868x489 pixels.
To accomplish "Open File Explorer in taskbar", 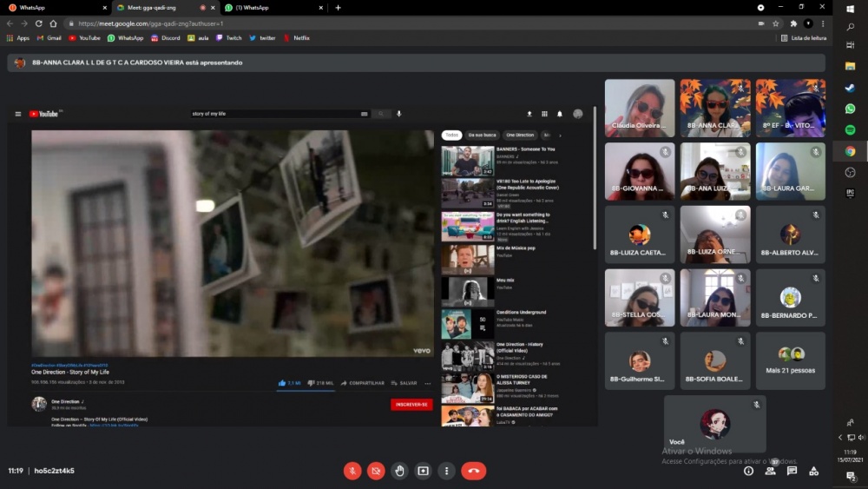I will (851, 66).
